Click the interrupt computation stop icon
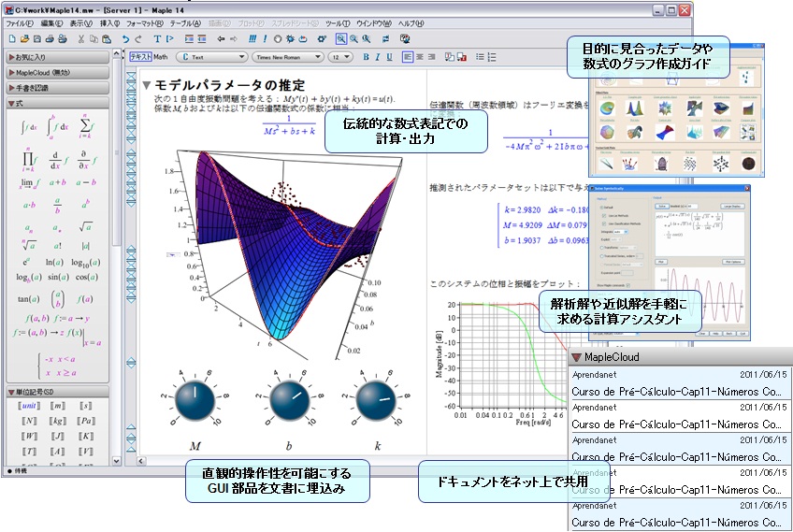 278,39
